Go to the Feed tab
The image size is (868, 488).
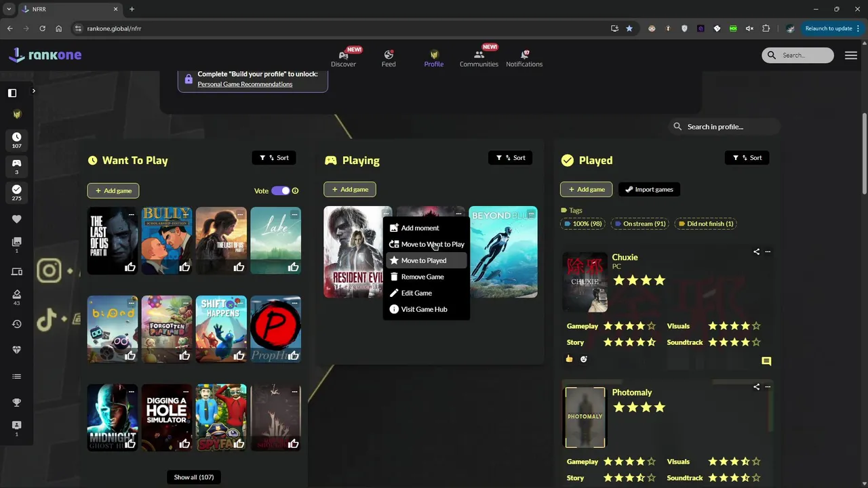[x=389, y=58]
